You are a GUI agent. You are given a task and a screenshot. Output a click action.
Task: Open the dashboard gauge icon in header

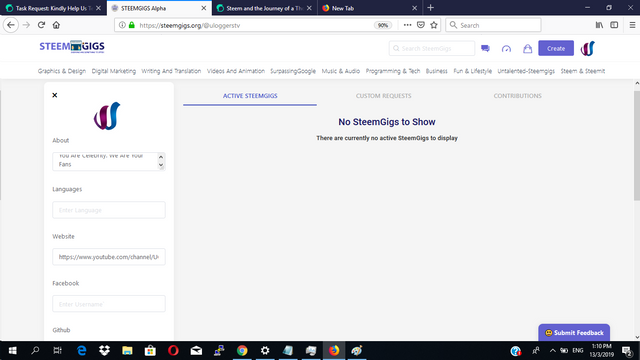(506, 49)
